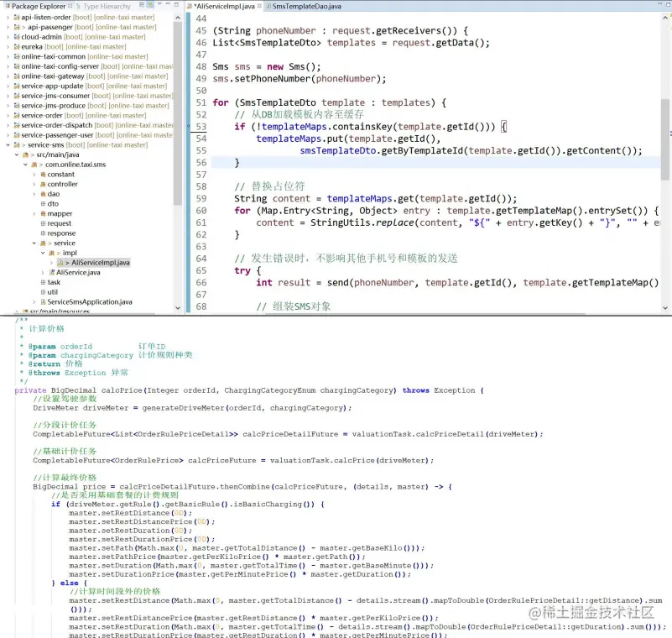Click the ServiceSmsApplication.java file icon
The image size is (672, 638).
pyautogui.click(x=43, y=302)
